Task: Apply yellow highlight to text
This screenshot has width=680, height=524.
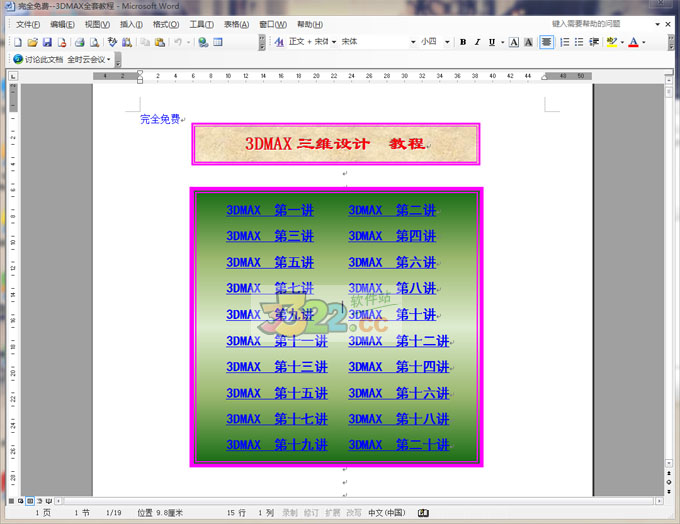Action: pyautogui.click(x=611, y=42)
